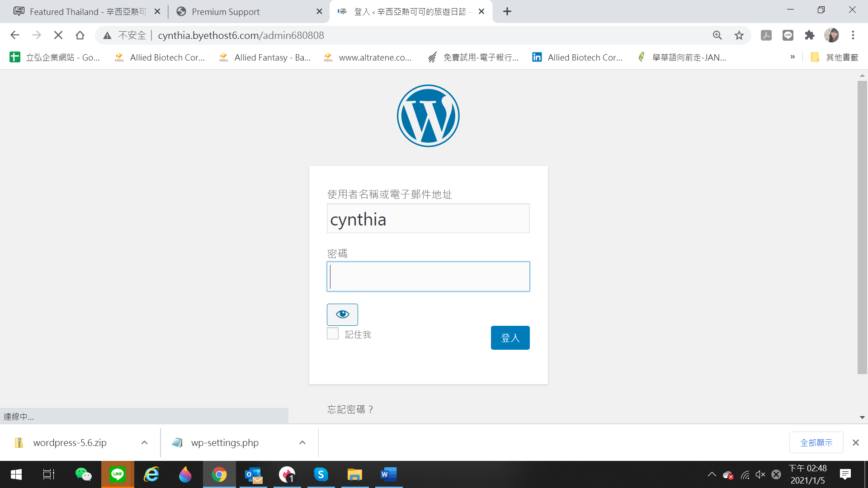Open 立弘企業網站 bookmark
868x488 pixels.
(55, 57)
